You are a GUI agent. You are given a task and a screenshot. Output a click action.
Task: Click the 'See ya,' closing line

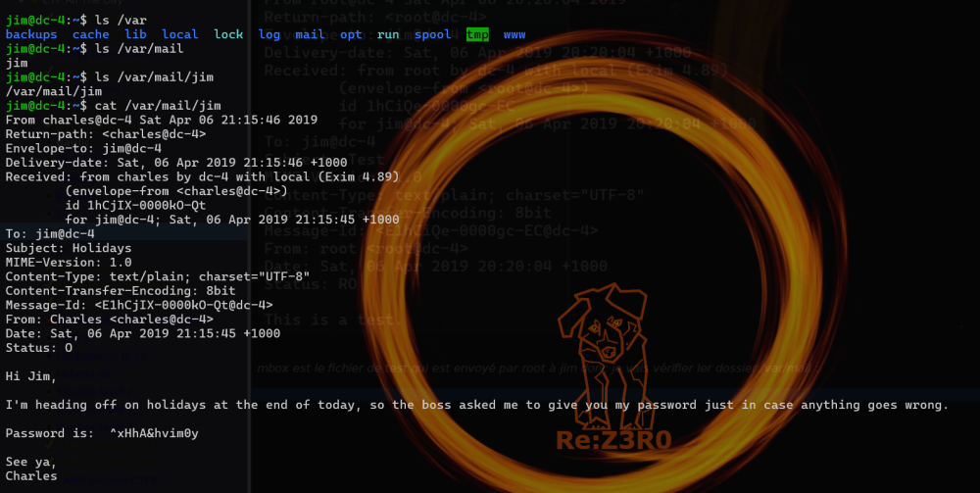31,462
